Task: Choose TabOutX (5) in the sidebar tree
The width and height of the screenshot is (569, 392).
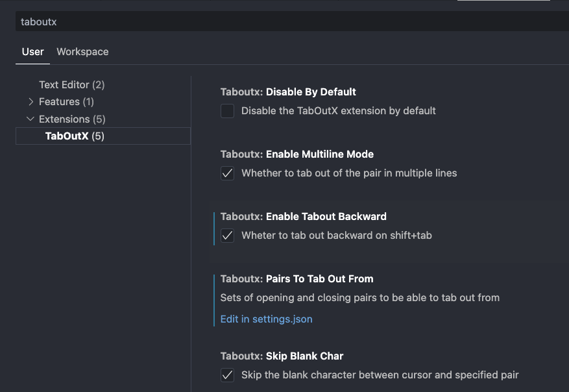Action: [x=75, y=136]
